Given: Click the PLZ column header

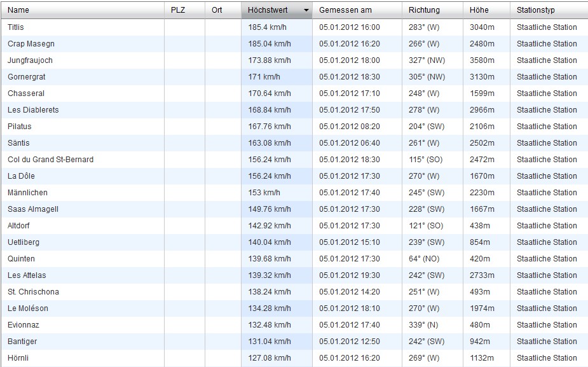Looking at the screenshot, I should 178,10.
